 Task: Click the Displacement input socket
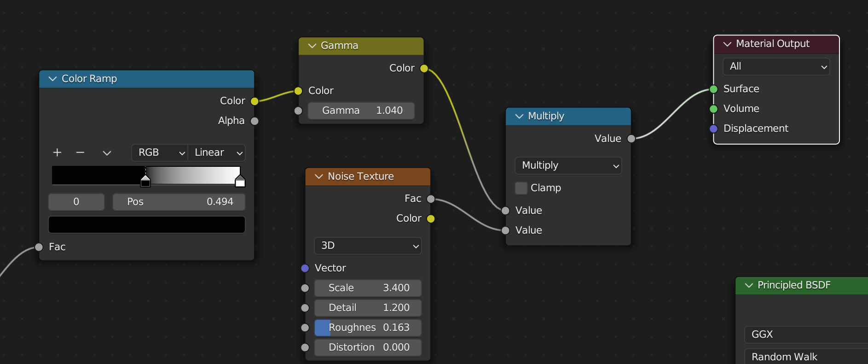point(713,129)
